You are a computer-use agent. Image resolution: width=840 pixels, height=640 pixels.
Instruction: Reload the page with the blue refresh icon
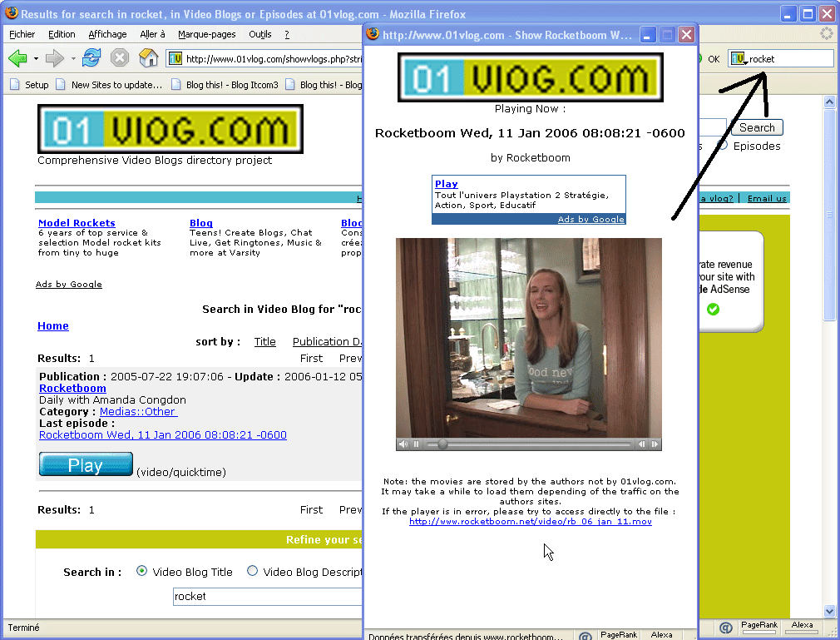point(91,57)
